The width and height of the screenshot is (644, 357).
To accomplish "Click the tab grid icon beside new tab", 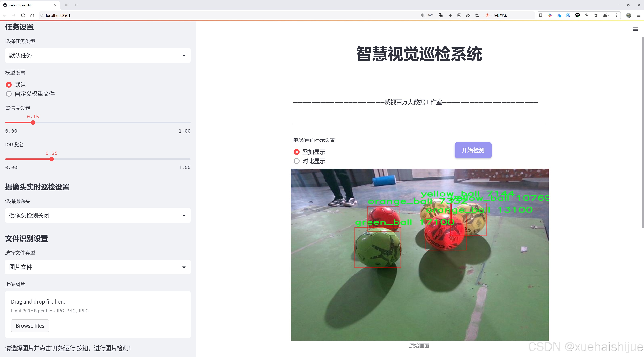I will tap(67, 5).
